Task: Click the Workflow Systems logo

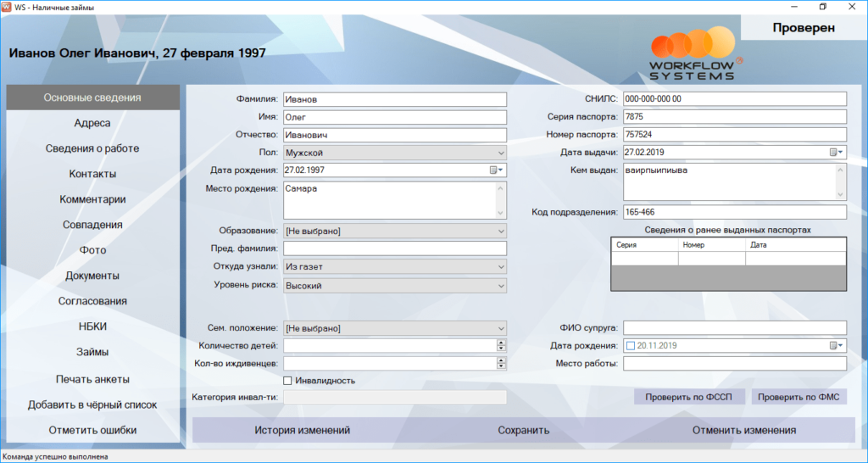Action: point(695,56)
